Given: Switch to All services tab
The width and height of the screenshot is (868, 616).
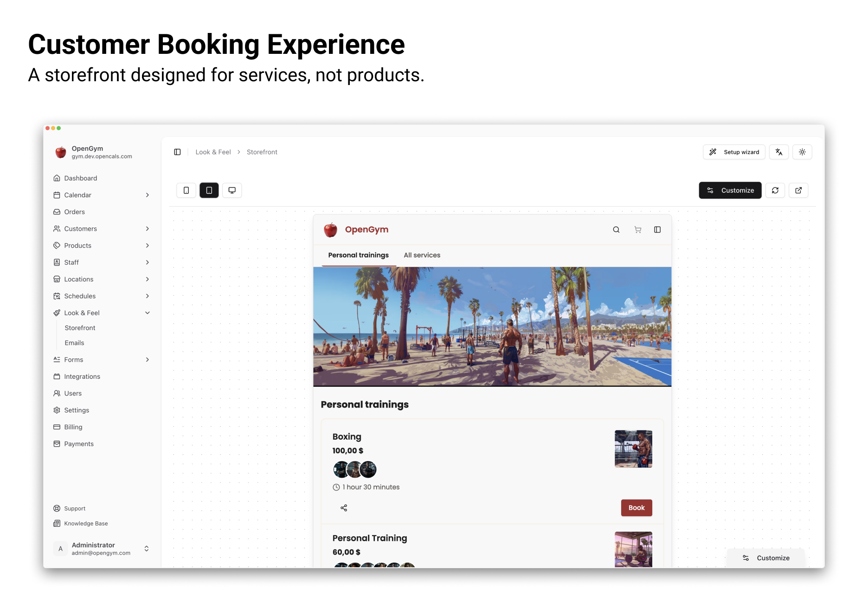Looking at the screenshot, I should (x=422, y=255).
